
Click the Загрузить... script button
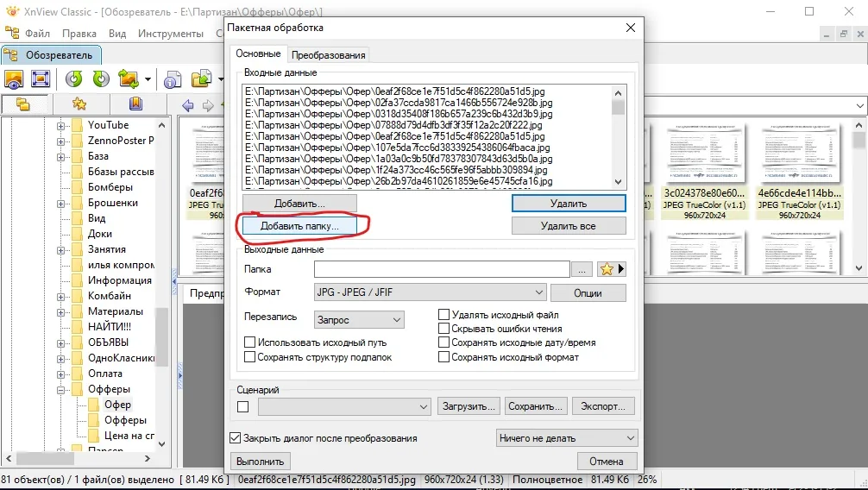[x=469, y=406]
